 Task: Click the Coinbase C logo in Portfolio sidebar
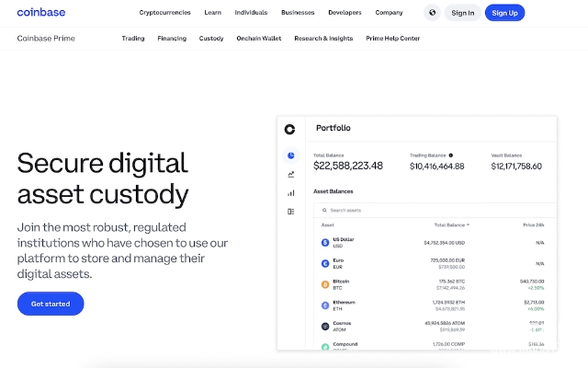click(x=289, y=129)
